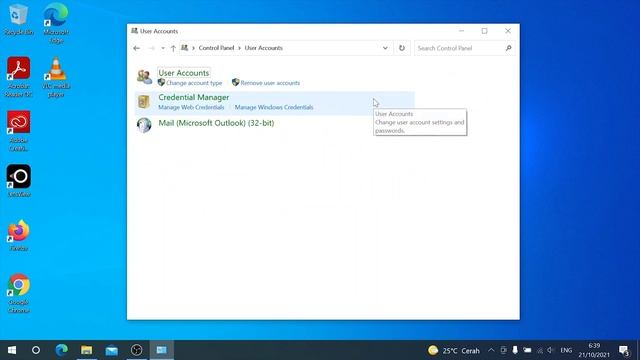Select the Control Panel taskbar button
Image resolution: width=640 pixels, height=360 pixels.
click(x=162, y=350)
